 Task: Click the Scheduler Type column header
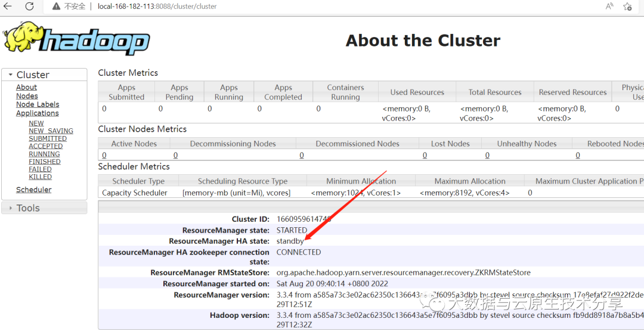click(138, 181)
